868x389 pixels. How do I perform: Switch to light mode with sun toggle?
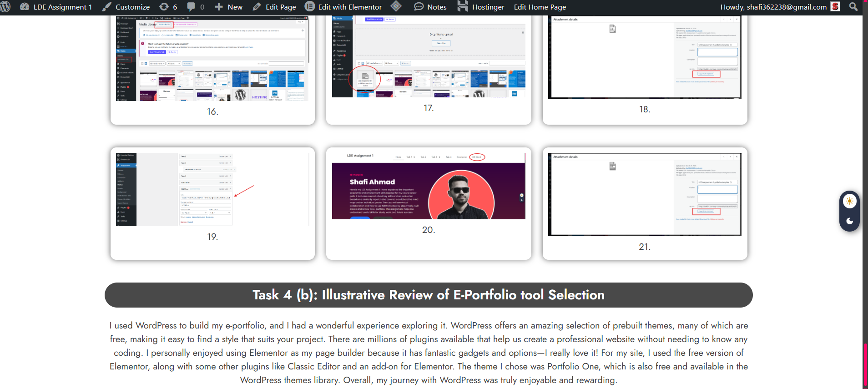pos(849,201)
